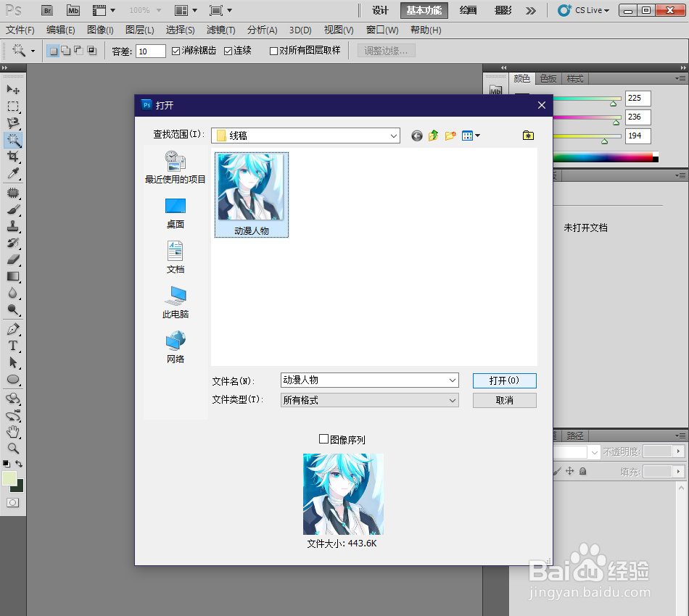Enable the image sequence (图像序列) checkbox
The height and width of the screenshot is (616, 689).
tap(324, 439)
